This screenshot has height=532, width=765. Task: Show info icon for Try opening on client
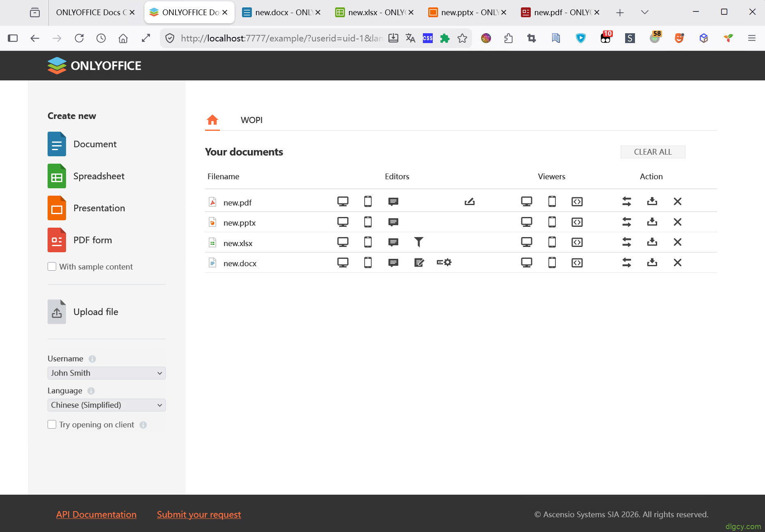coord(143,425)
